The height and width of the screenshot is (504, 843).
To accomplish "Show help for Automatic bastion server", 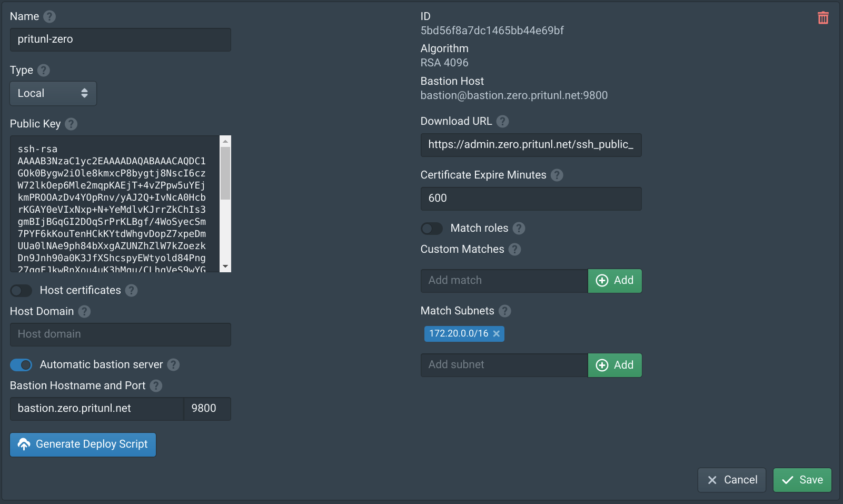I will 173,364.
